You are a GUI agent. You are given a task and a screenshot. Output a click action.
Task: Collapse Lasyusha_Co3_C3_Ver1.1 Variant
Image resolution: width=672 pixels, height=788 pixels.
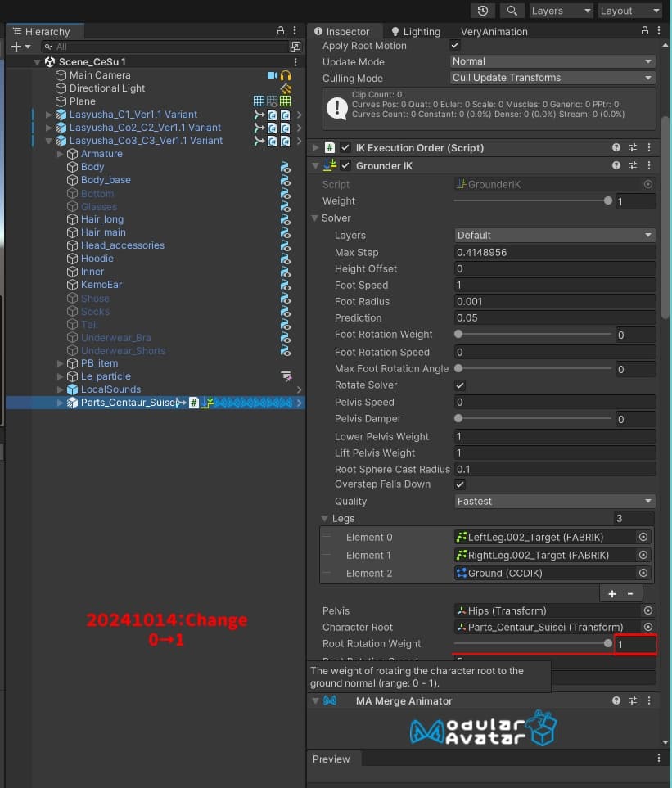click(x=49, y=141)
